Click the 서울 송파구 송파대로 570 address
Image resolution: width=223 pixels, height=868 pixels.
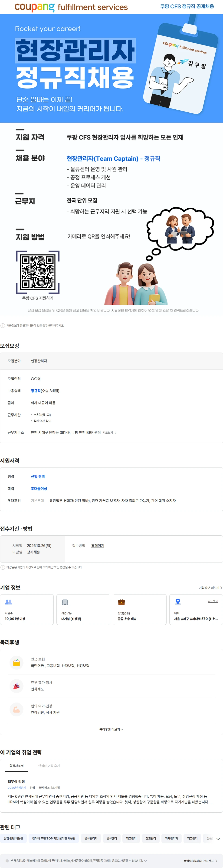tap(196, 619)
